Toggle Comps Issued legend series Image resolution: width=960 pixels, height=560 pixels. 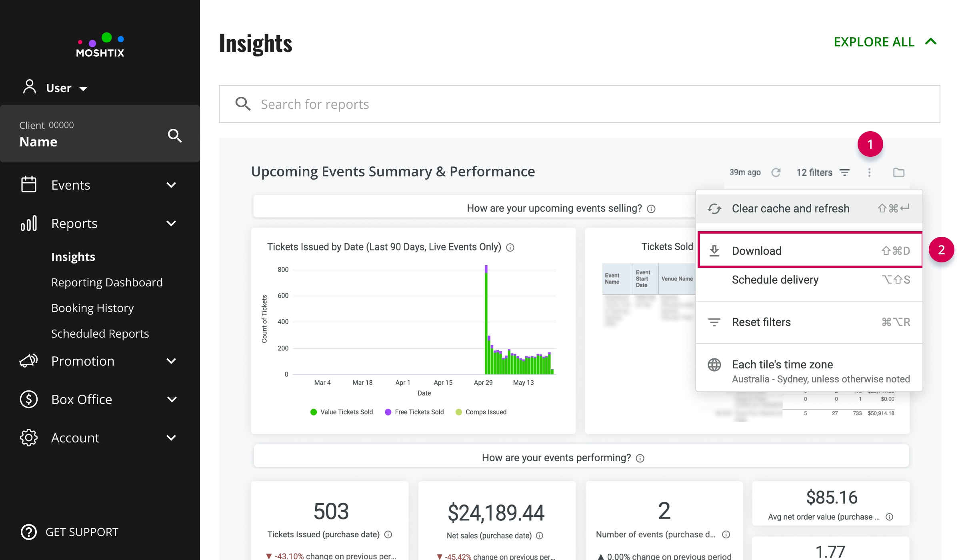click(x=481, y=412)
